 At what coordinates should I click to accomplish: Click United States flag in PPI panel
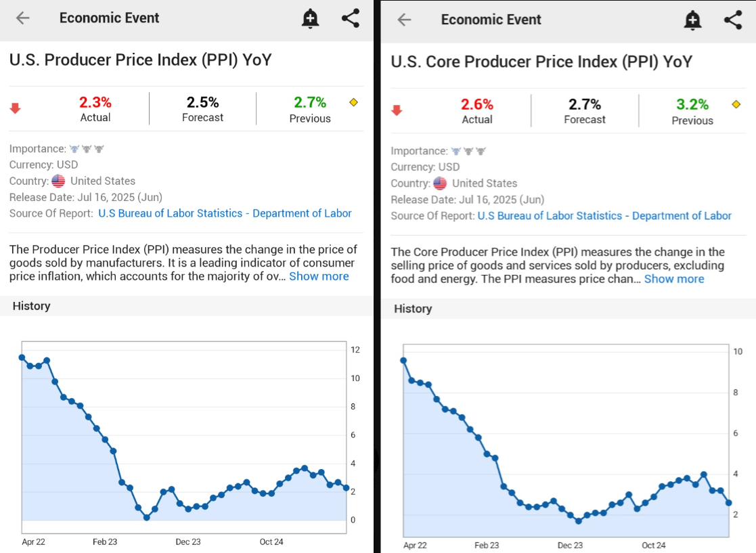click(58, 181)
